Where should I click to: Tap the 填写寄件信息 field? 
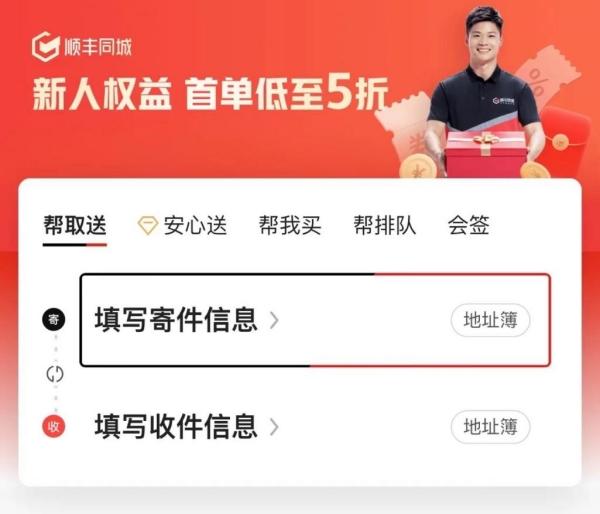(x=315, y=320)
